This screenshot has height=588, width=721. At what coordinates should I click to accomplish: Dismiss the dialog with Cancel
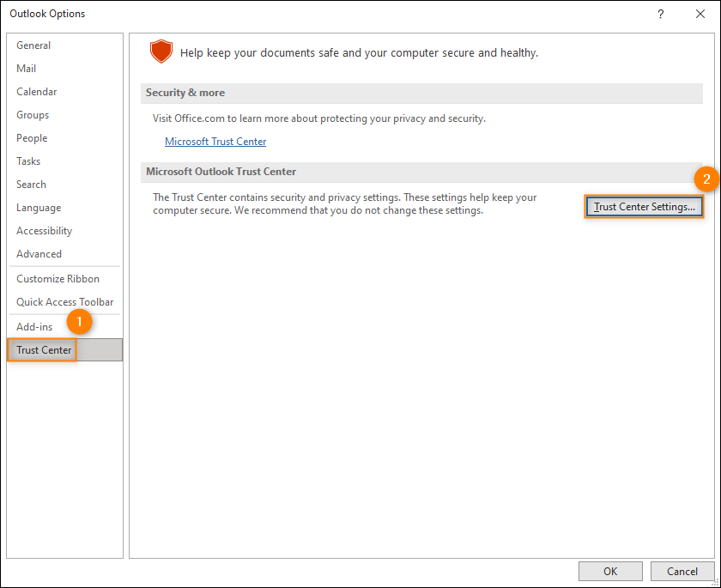point(682,571)
